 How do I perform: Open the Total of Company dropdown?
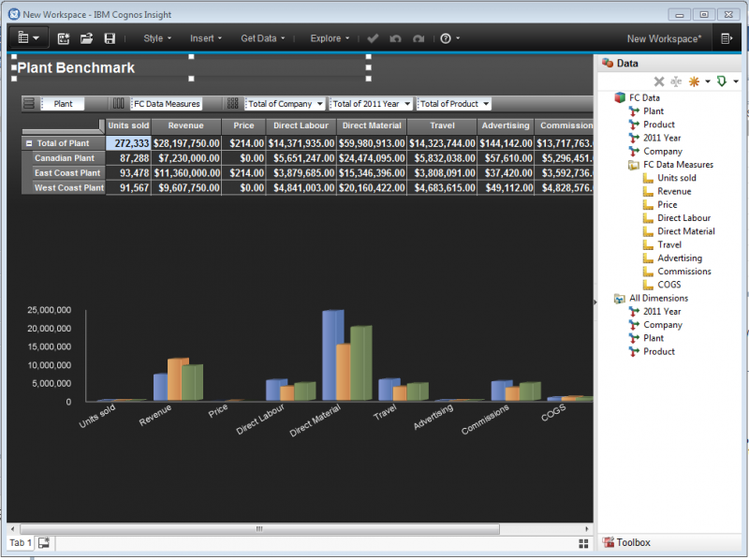pos(285,104)
